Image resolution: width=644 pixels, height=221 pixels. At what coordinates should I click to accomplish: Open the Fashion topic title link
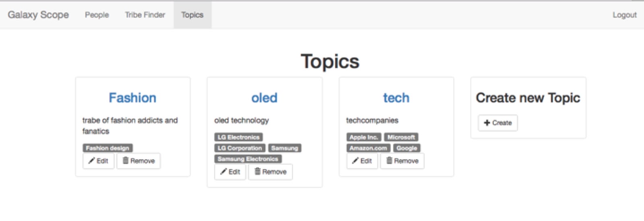point(132,98)
